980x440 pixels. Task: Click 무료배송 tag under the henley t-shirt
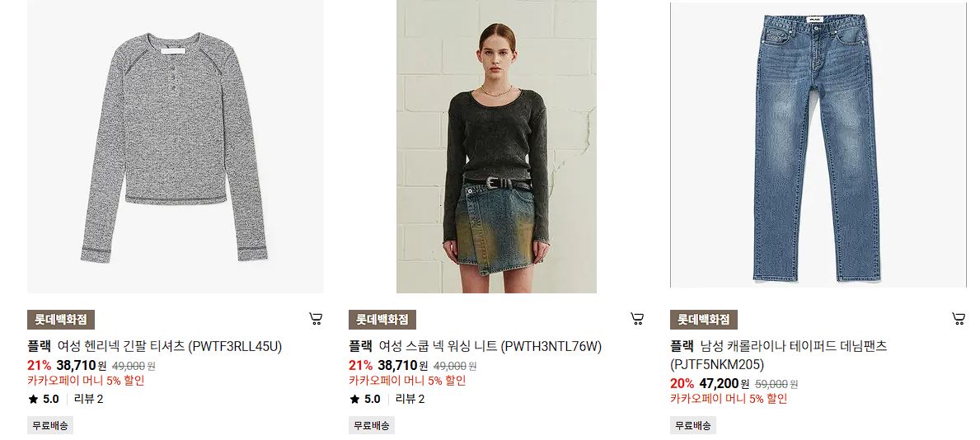50,426
